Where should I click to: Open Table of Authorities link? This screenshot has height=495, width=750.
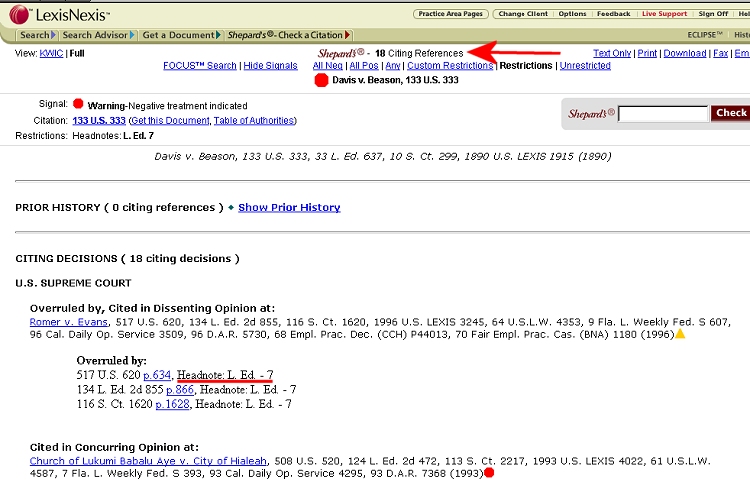point(254,121)
